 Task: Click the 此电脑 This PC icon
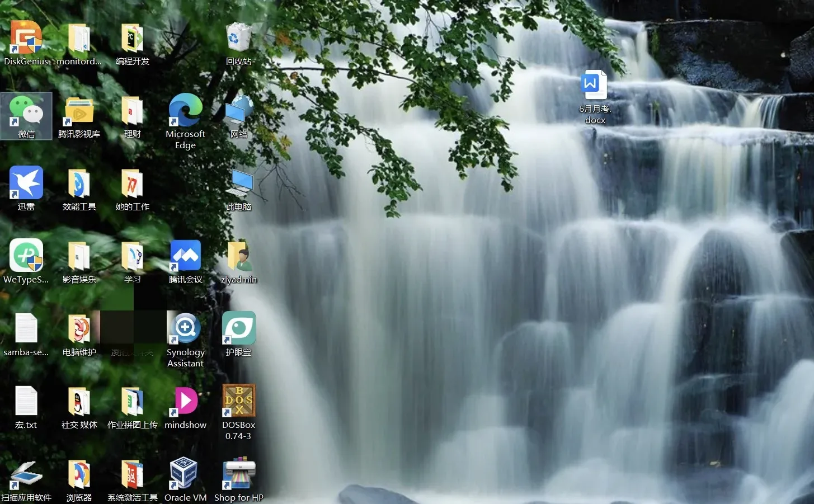239,183
